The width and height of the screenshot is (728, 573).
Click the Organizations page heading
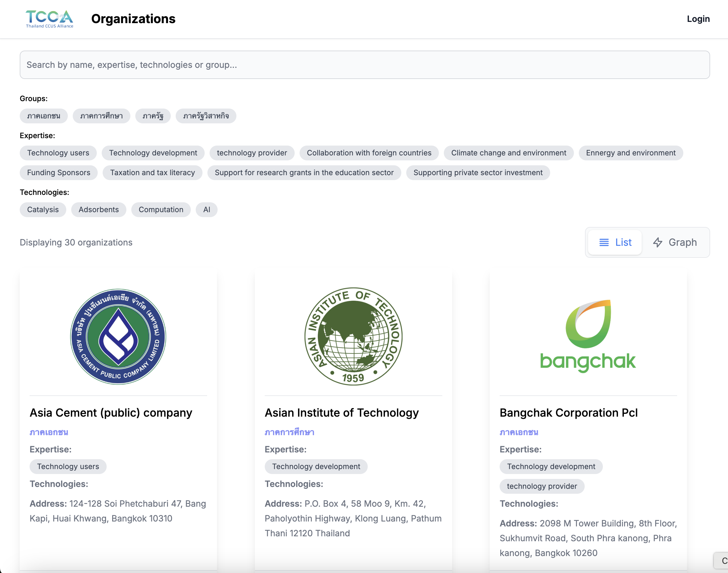[x=133, y=19]
